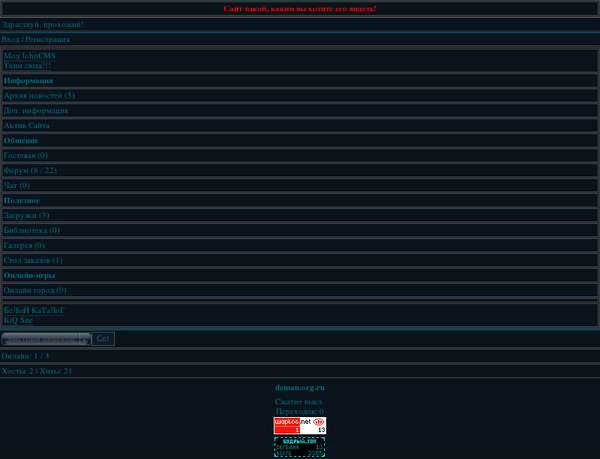Open the Доп. информация link
The width and height of the screenshot is (600, 459).
(x=36, y=111)
